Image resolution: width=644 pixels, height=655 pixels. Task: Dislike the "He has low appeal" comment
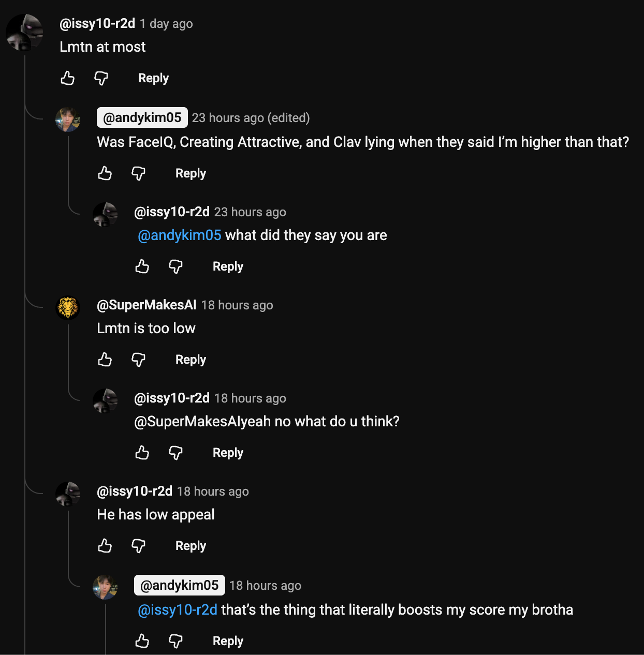click(138, 546)
